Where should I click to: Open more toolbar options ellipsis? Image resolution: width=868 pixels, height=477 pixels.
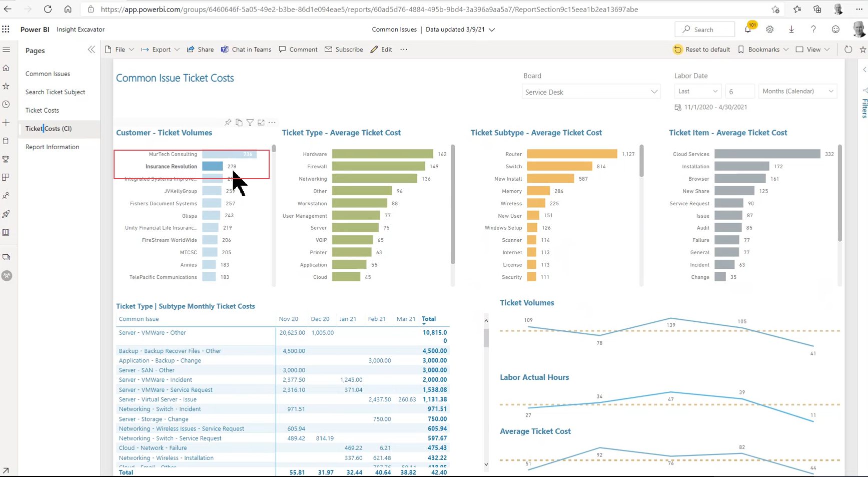tap(404, 50)
